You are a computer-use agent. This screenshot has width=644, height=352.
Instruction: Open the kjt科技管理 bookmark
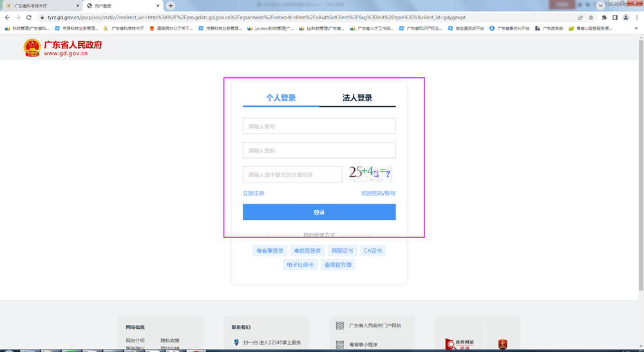[x=321, y=28]
